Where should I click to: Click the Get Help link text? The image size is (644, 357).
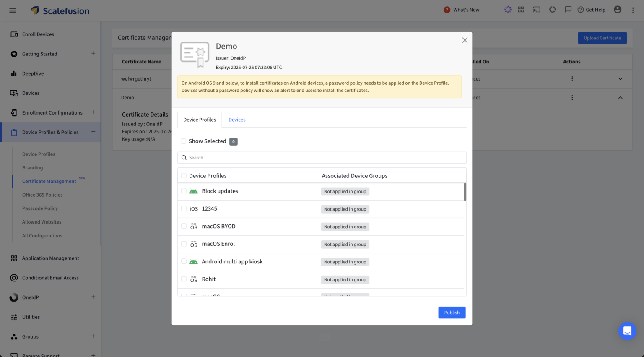595,10
